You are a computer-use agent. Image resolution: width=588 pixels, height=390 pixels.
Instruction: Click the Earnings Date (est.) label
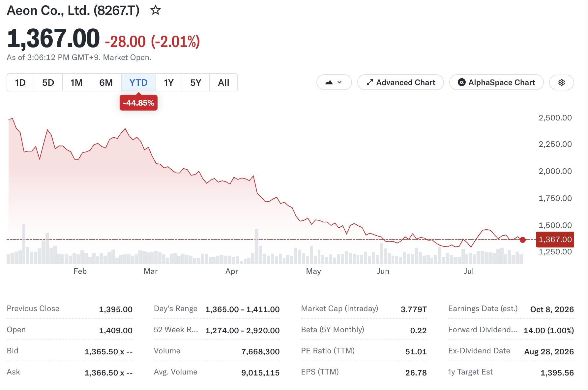click(x=483, y=309)
